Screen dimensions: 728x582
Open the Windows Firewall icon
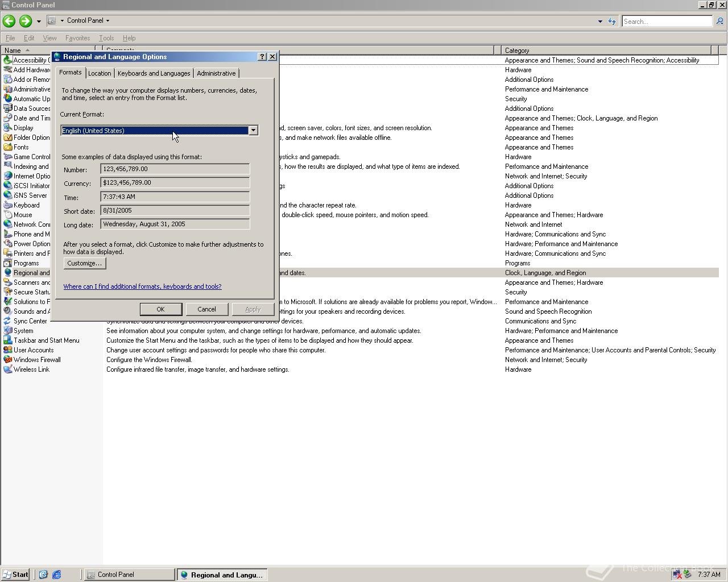click(8, 360)
